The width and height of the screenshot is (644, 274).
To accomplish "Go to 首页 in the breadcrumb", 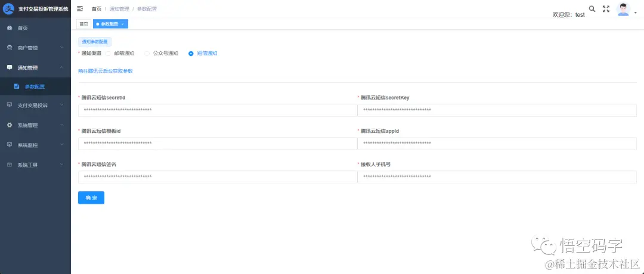I will coord(97,8).
